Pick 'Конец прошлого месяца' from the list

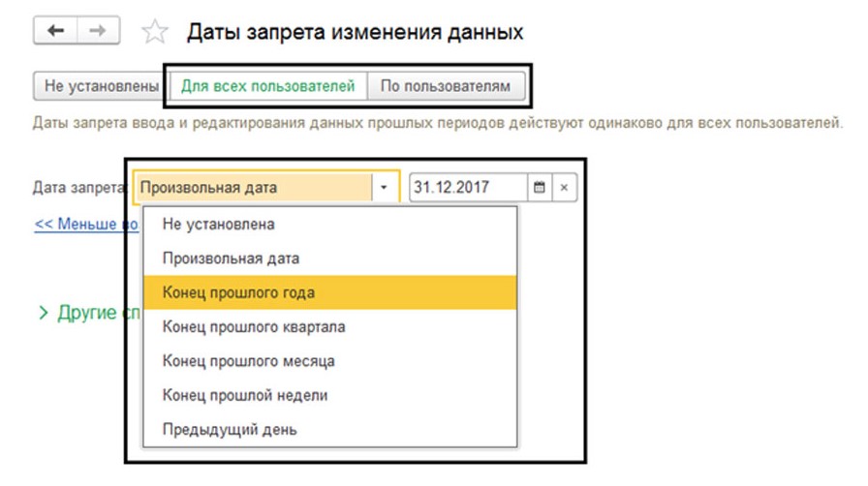(x=249, y=360)
